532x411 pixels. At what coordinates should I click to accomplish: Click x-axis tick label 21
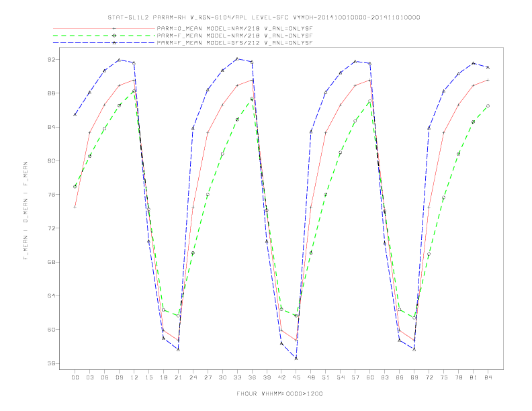(178, 377)
